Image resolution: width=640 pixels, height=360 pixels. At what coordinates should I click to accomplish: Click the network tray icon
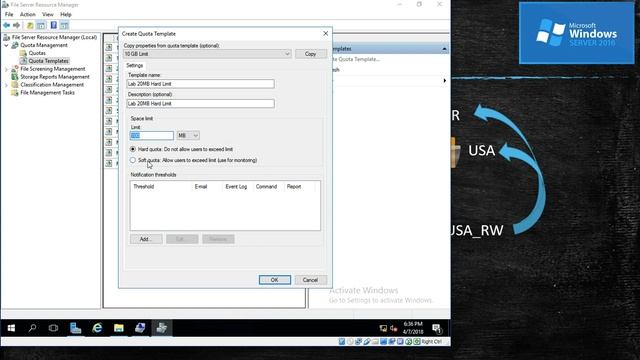click(x=383, y=328)
